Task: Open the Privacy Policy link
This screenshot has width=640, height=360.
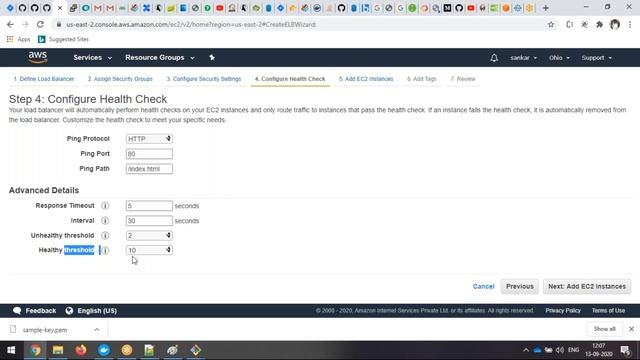Action: coord(563,311)
